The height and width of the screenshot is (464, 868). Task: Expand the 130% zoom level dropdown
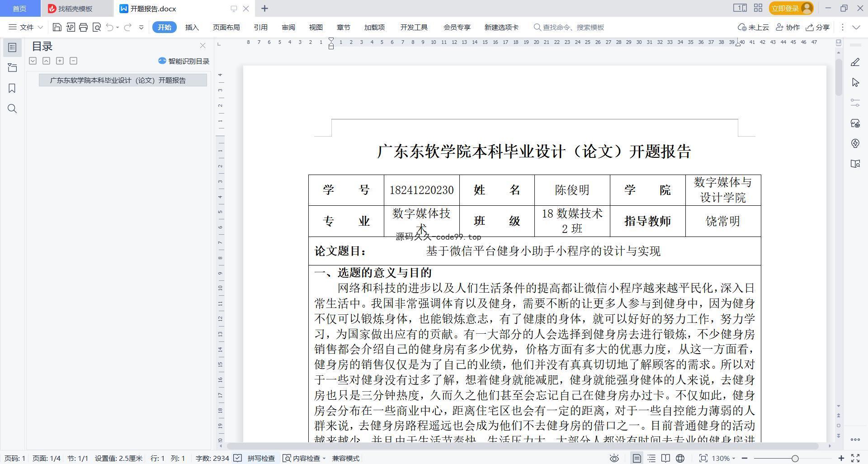click(723, 458)
